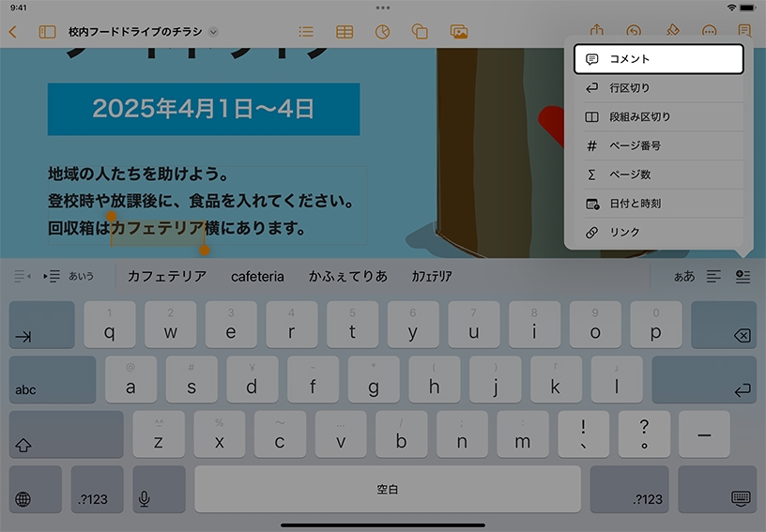Expand the document title dropdown chevron
This screenshot has height=532, width=766.
pyautogui.click(x=213, y=32)
